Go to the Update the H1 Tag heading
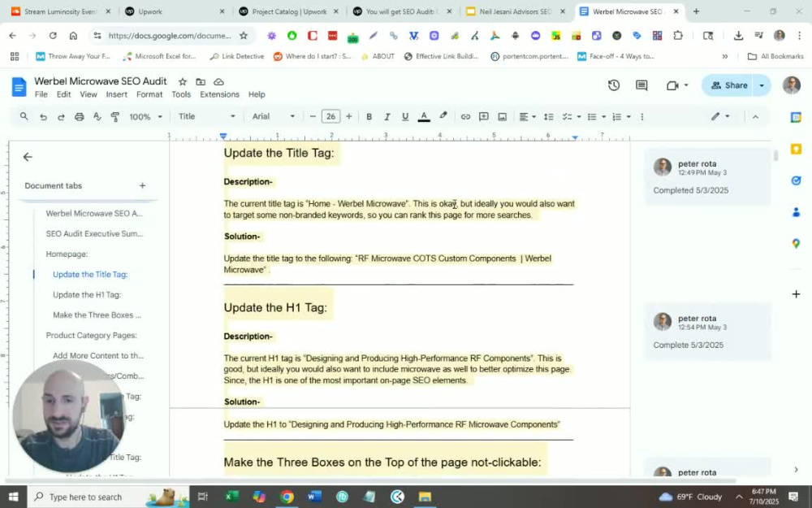 pos(87,295)
